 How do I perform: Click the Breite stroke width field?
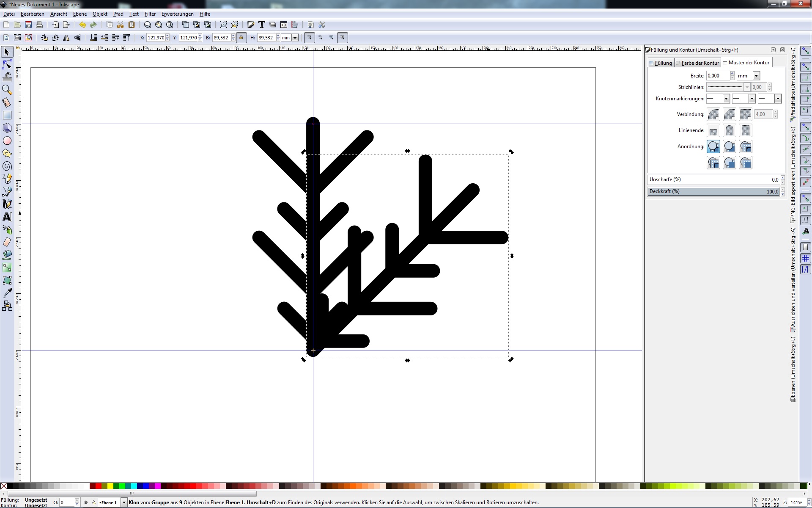718,76
